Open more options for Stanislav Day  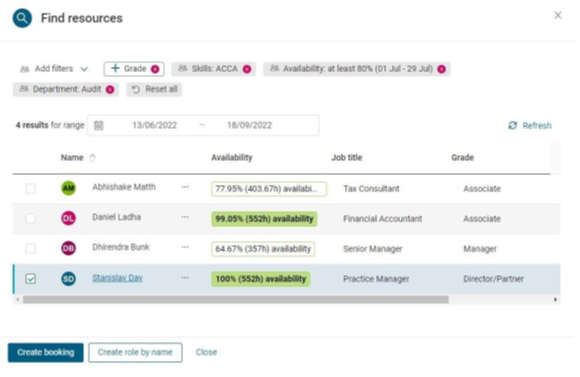pos(185,277)
